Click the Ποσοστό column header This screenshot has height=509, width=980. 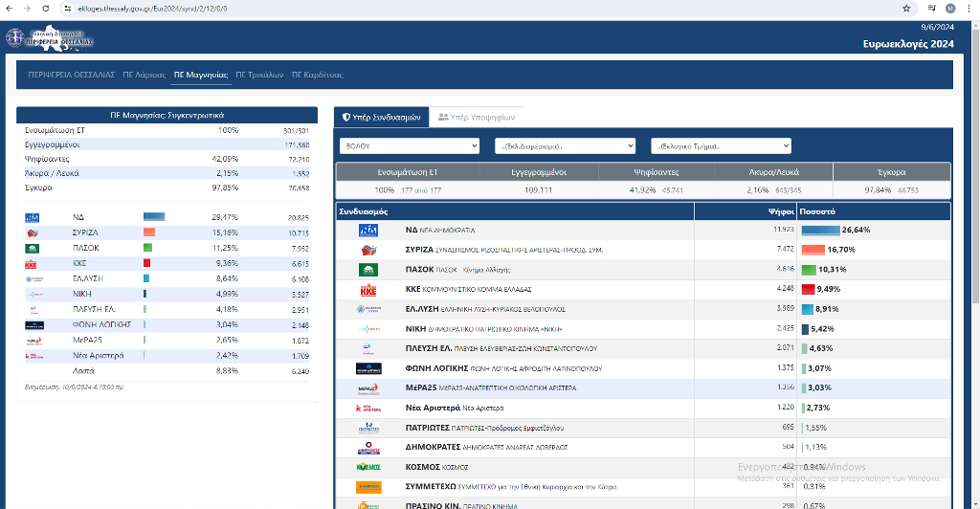tap(874, 211)
